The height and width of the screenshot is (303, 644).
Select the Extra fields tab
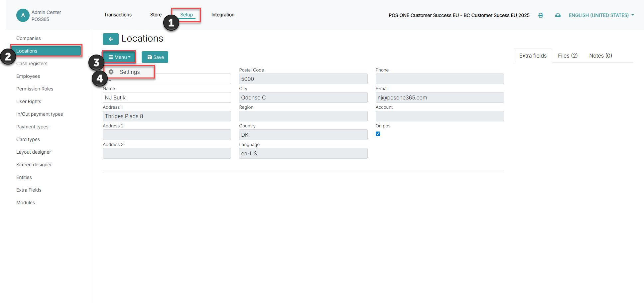(x=533, y=56)
